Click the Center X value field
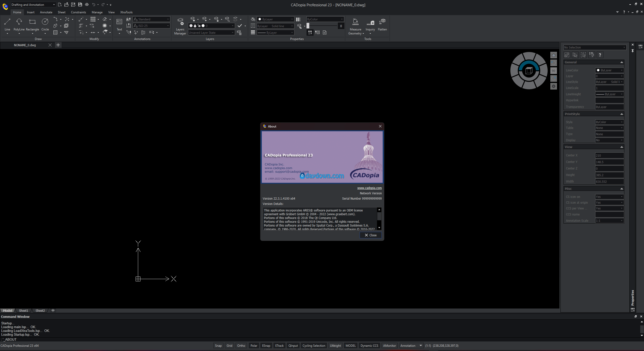The height and width of the screenshot is (351, 644). [609, 155]
